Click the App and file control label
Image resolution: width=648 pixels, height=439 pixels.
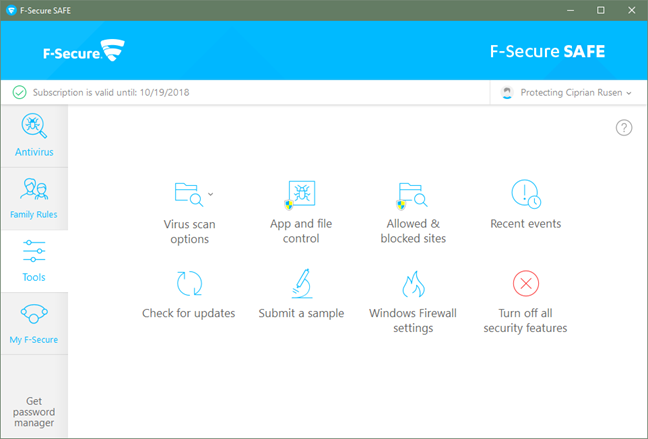(301, 231)
